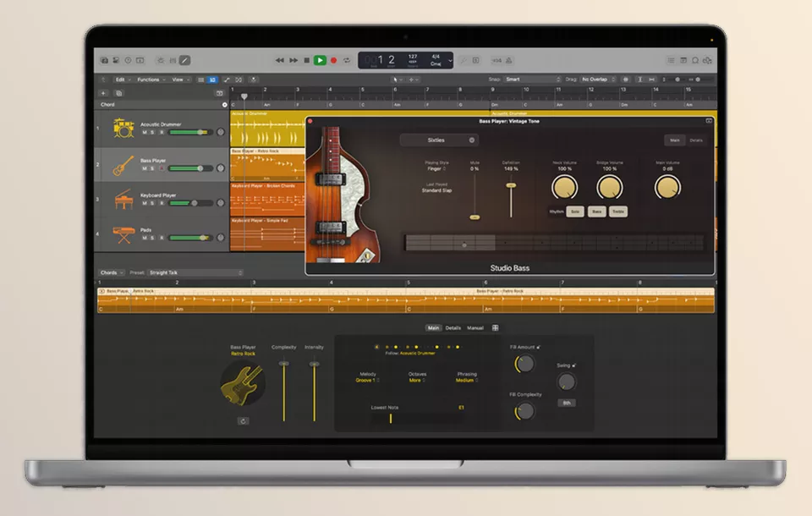The height and width of the screenshot is (516, 812).
Task: Click the red Record button
Action: 334,61
